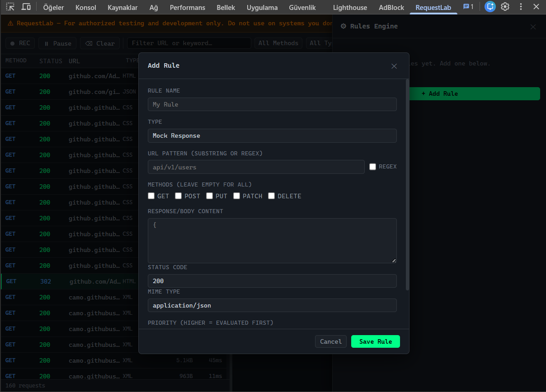This screenshot has height=392, width=546.
Task: Click the Response/Body Content textarea
Action: pyautogui.click(x=272, y=241)
